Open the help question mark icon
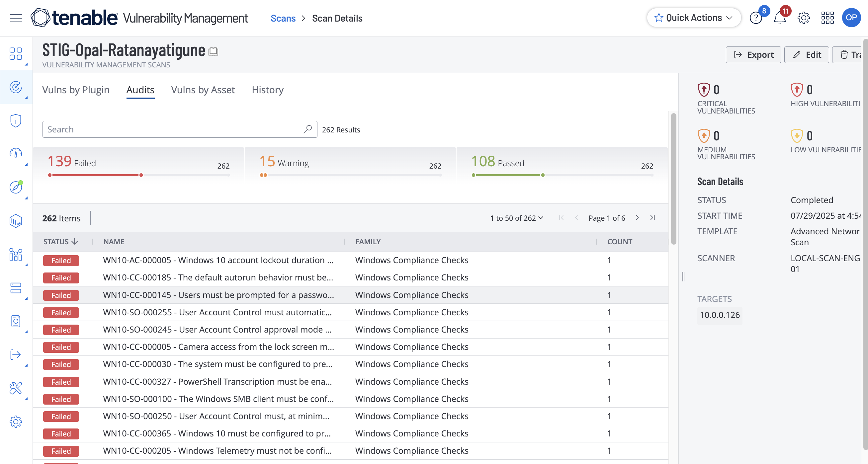The image size is (868, 464). [756, 18]
